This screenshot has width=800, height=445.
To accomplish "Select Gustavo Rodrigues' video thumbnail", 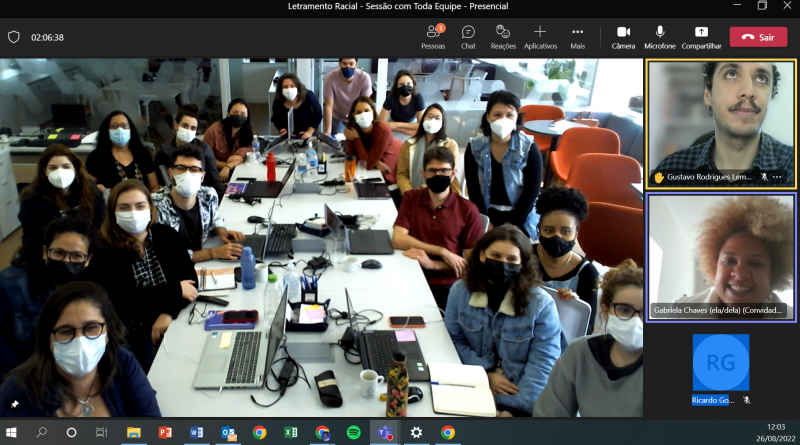I will 720,120.
